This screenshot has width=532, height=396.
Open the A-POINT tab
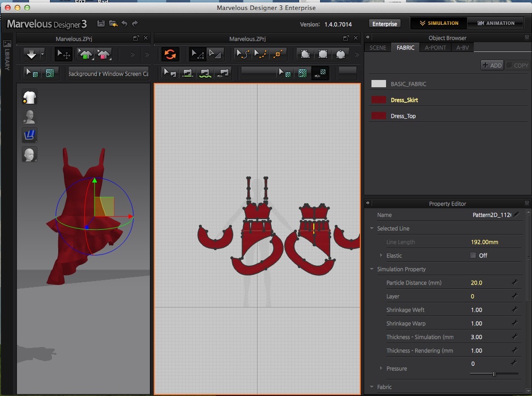[x=435, y=48]
